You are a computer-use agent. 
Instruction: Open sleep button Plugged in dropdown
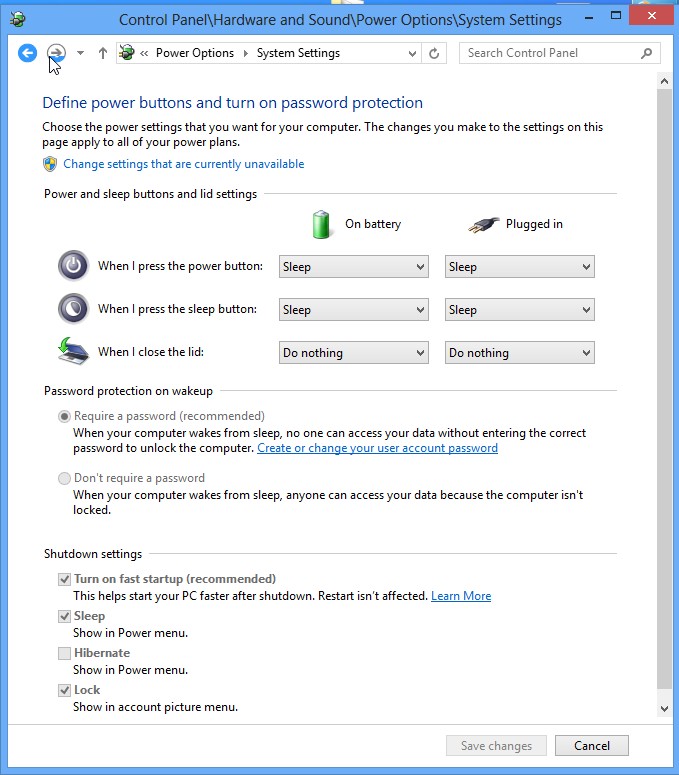[x=519, y=310]
